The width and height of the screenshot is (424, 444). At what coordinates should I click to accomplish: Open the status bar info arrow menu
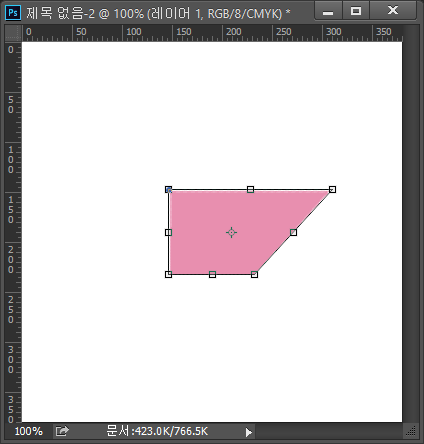click(249, 432)
